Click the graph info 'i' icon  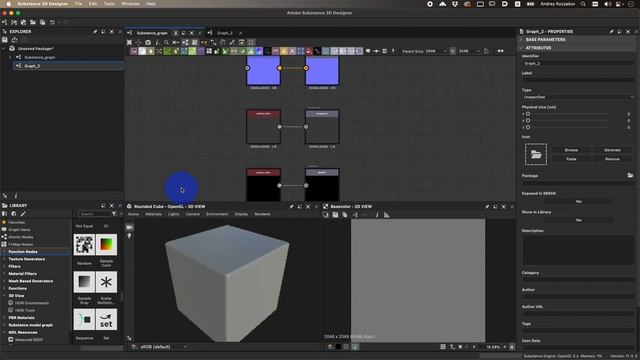pos(157,42)
